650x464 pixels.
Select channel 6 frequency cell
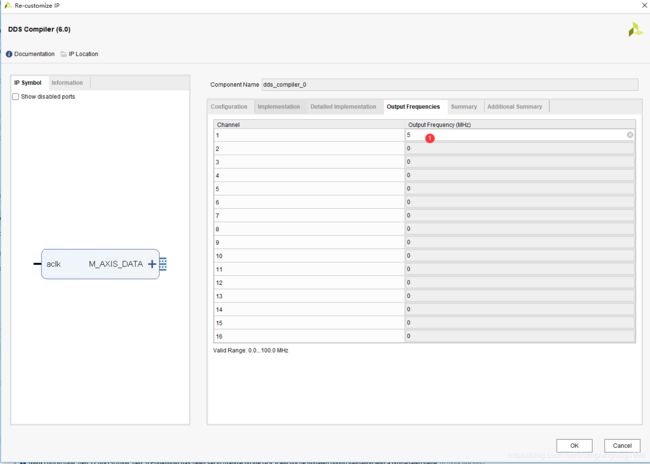click(519, 202)
